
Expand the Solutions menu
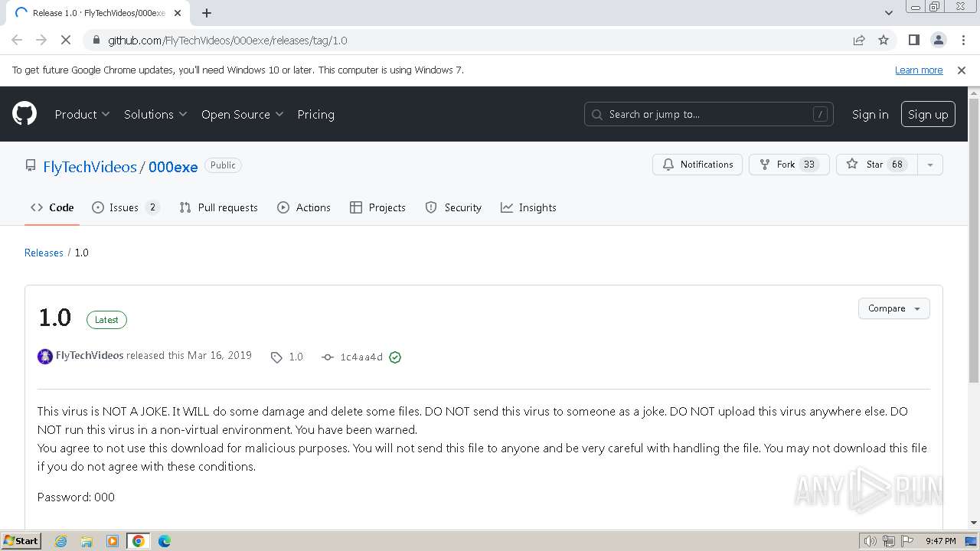coord(155,114)
